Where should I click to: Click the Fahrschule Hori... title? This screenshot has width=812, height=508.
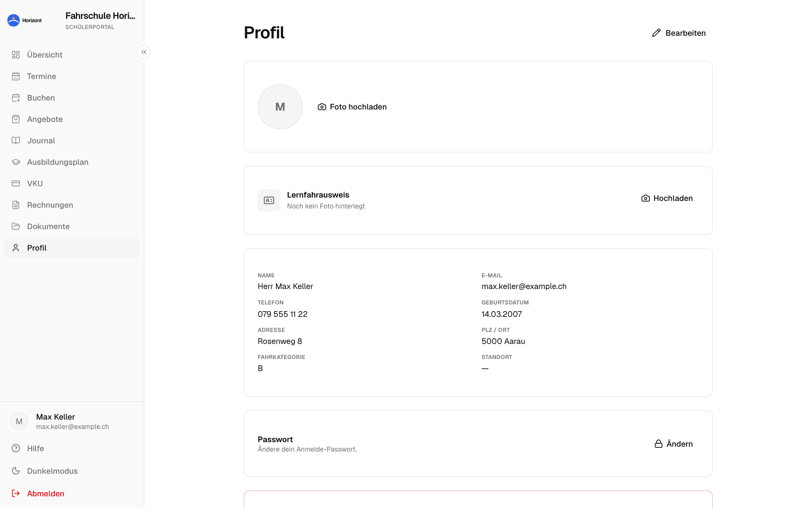(x=100, y=16)
